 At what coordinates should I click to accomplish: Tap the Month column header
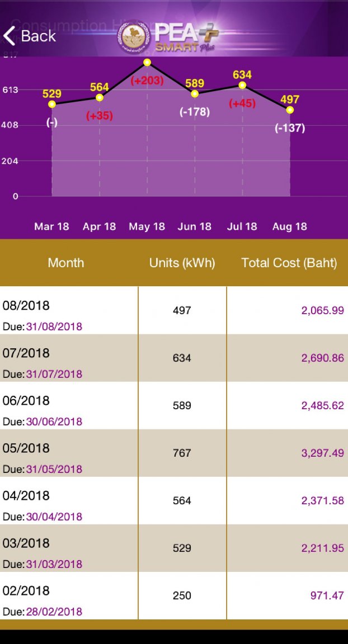(x=65, y=263)
